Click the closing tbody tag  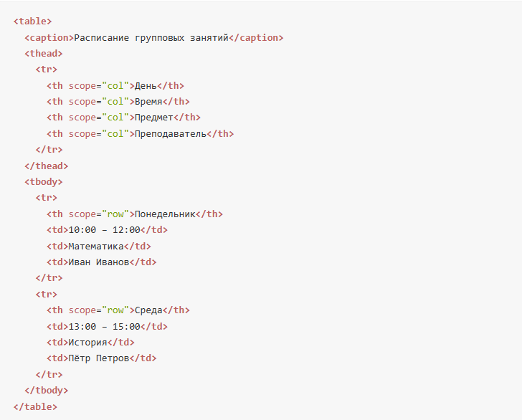(47, 391)
